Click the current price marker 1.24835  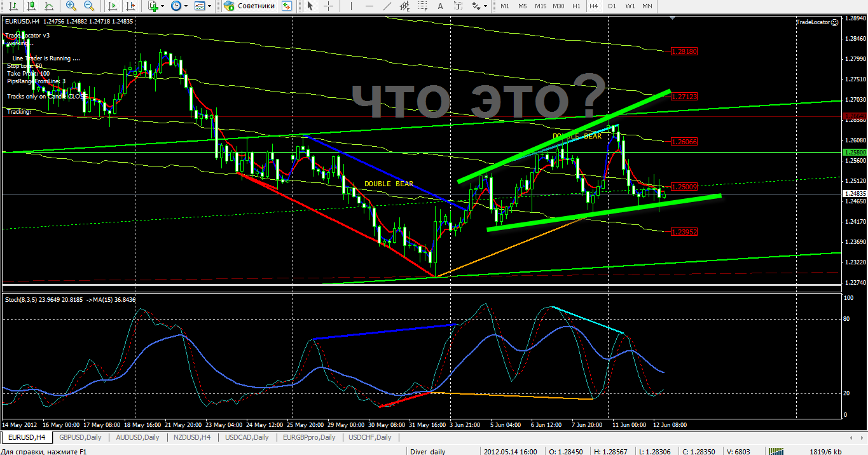(853, 193)
